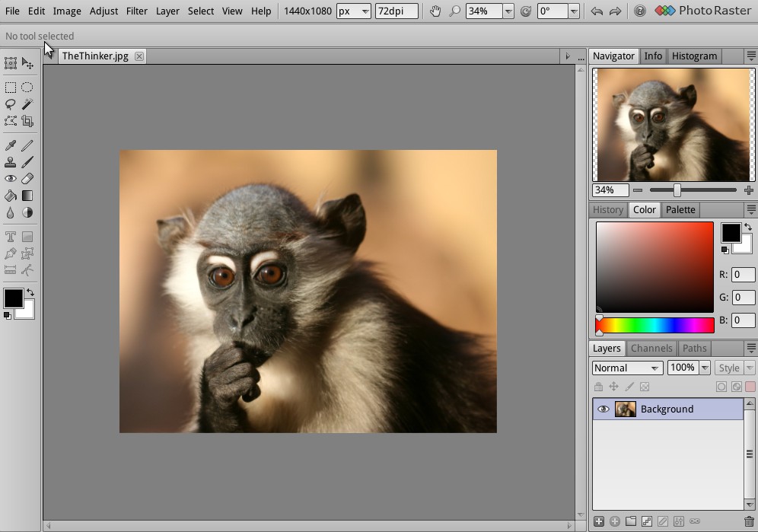Swap foreground and background colors in toolbox

30,292
